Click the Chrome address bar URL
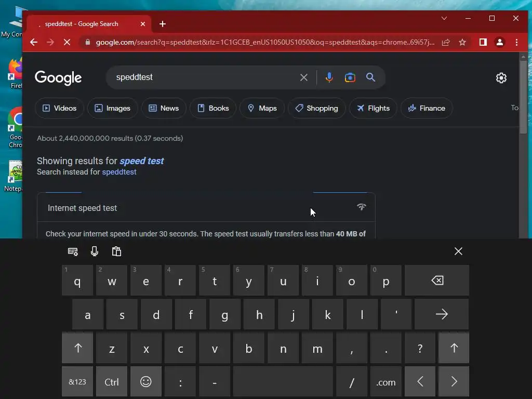This screenshot has height=399, width=532. (265, 42)
